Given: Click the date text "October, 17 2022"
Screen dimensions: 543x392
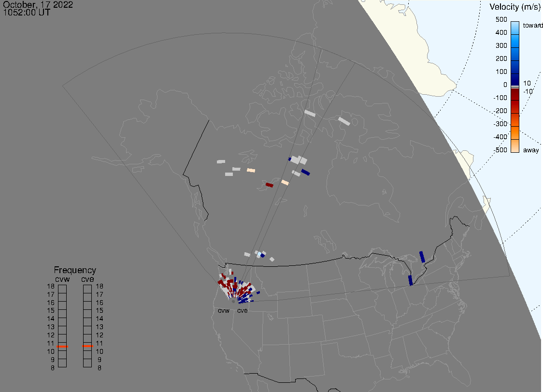Looking at the screenshot, I should click(x=38, y=4).
